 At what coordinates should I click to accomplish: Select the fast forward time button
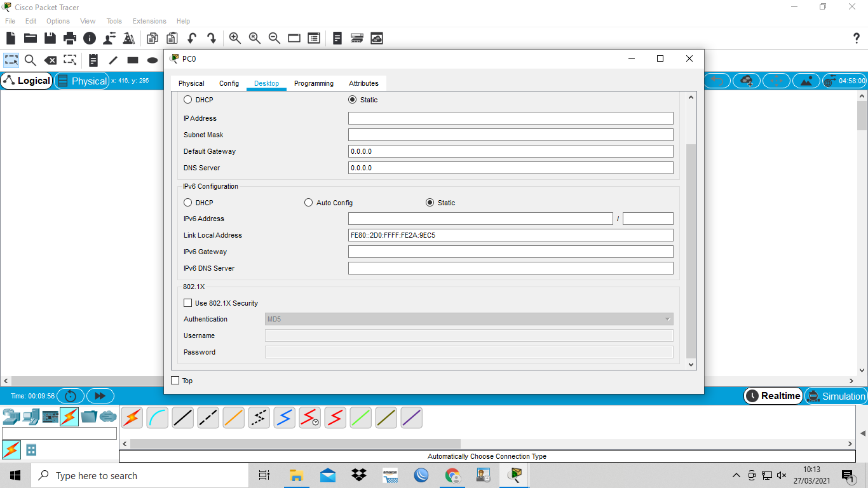coord(100,396)
